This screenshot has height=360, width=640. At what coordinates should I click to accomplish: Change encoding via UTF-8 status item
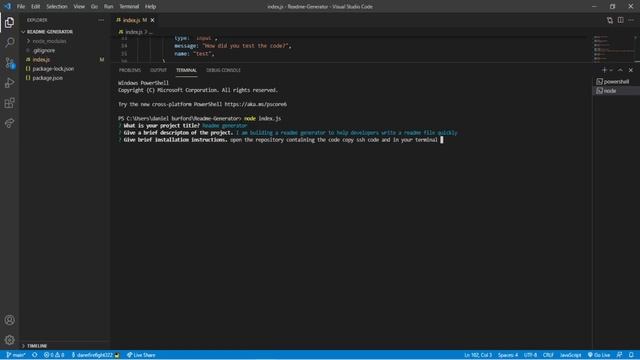(x=530, y=355)
